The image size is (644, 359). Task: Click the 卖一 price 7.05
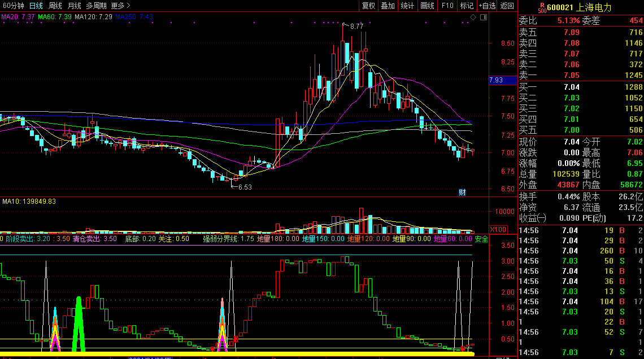572,75
